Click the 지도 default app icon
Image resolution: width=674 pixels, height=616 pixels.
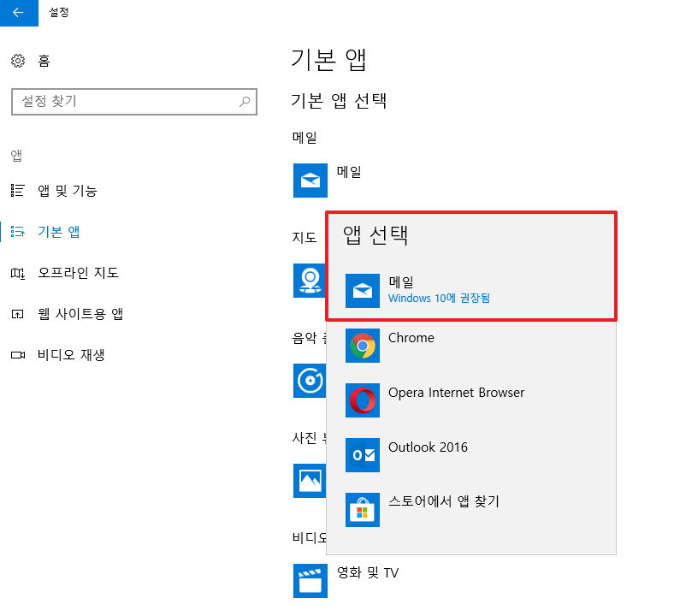[310, 281]
